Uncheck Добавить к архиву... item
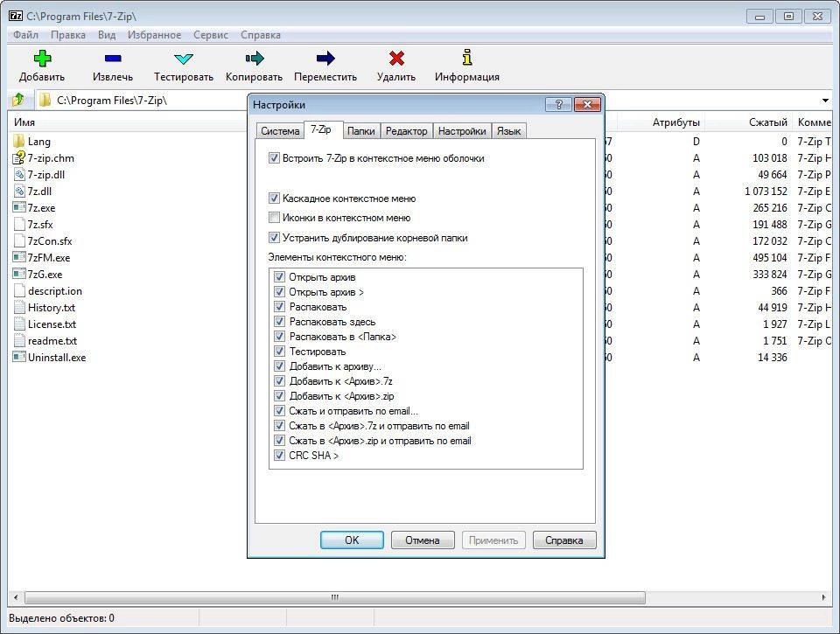The height and width of the screenshot is (634, 840). 279,366
